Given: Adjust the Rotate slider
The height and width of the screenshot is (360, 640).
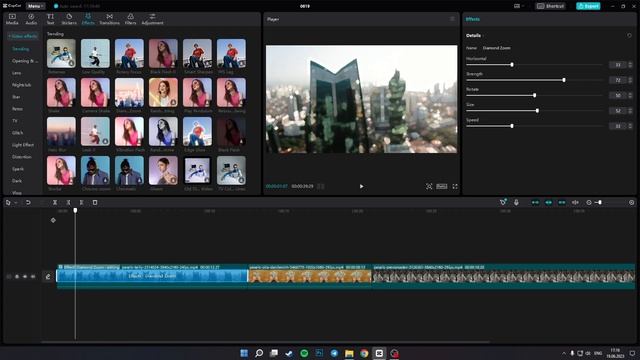Looking at the screenshot, I should click(x=534, y=96).
